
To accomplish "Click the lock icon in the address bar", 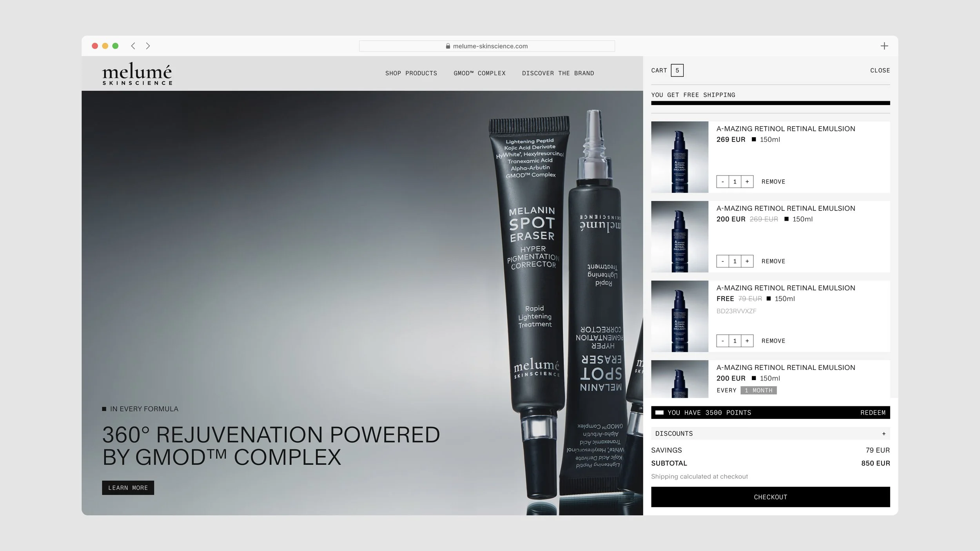I will pos(448,46).
